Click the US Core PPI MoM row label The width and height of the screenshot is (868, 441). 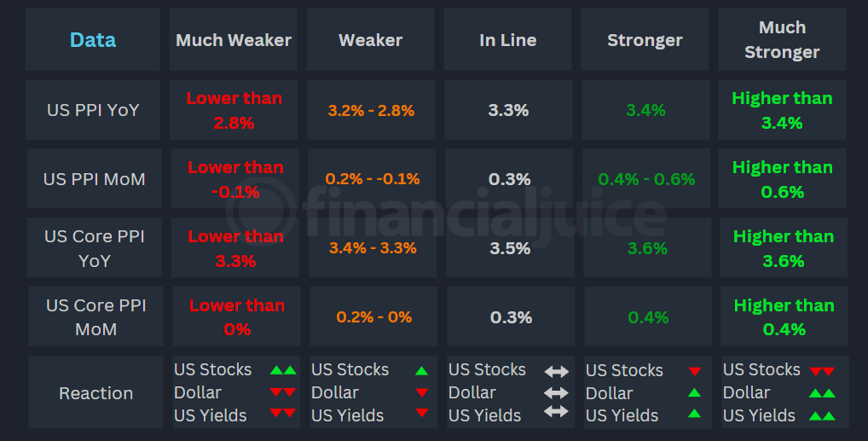(x=93, y=317)
